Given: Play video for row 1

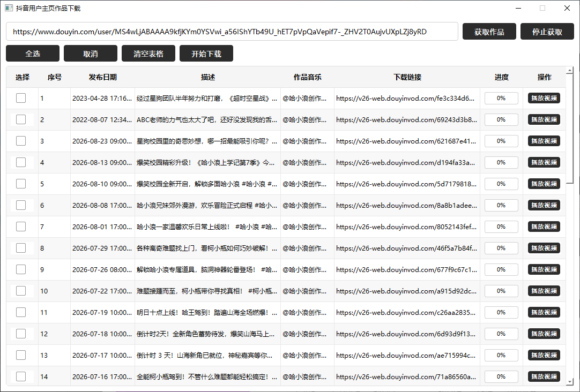Looking at the screenshot, I should pos(544,99).
